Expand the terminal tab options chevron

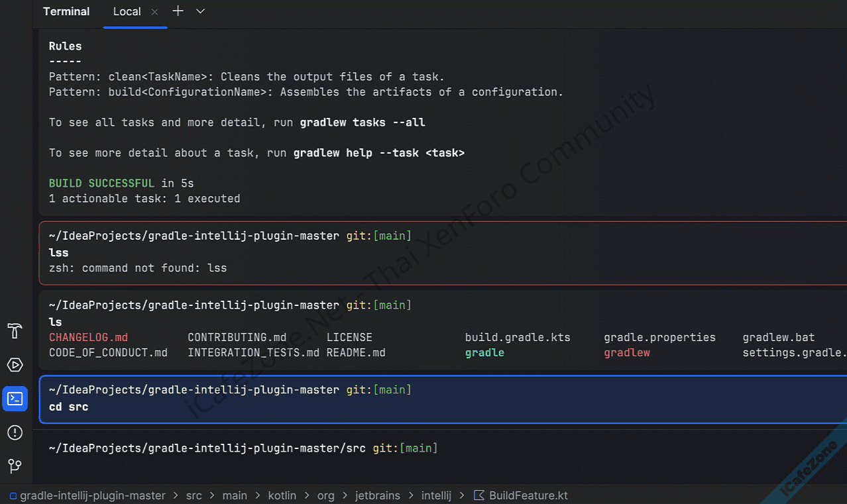pyautogui.click(x=200, y=11)
